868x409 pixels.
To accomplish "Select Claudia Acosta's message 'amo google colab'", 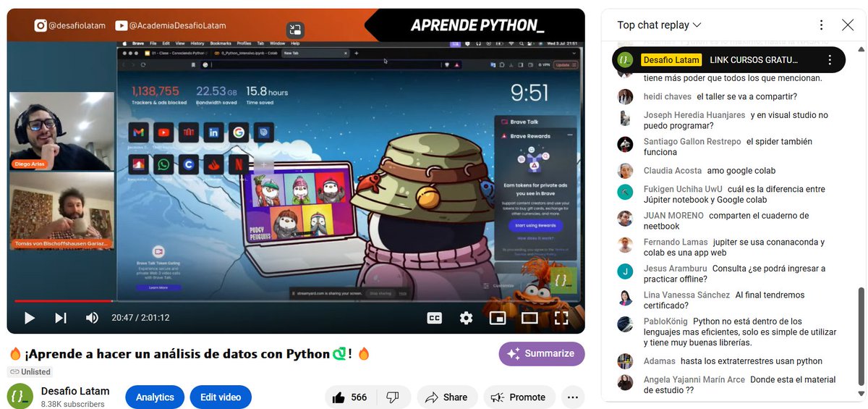I will coord(741,171).
